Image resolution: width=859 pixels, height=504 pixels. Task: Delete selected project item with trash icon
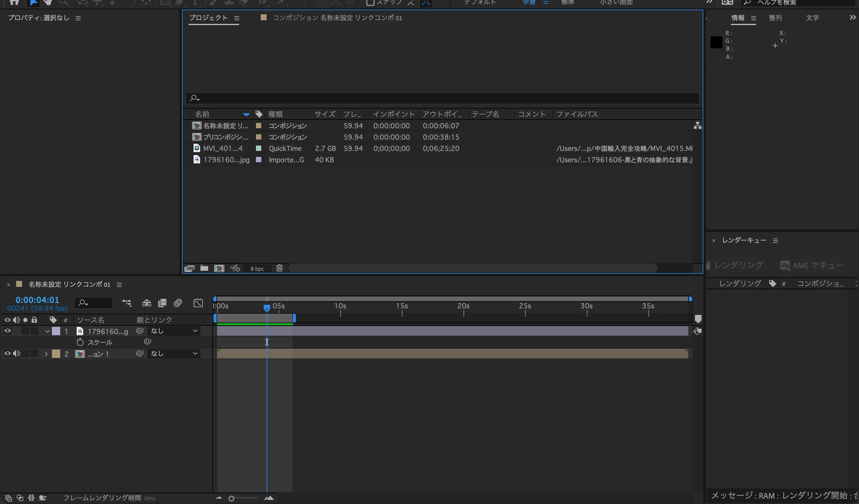pyautogui.click(x=279, y=268)
